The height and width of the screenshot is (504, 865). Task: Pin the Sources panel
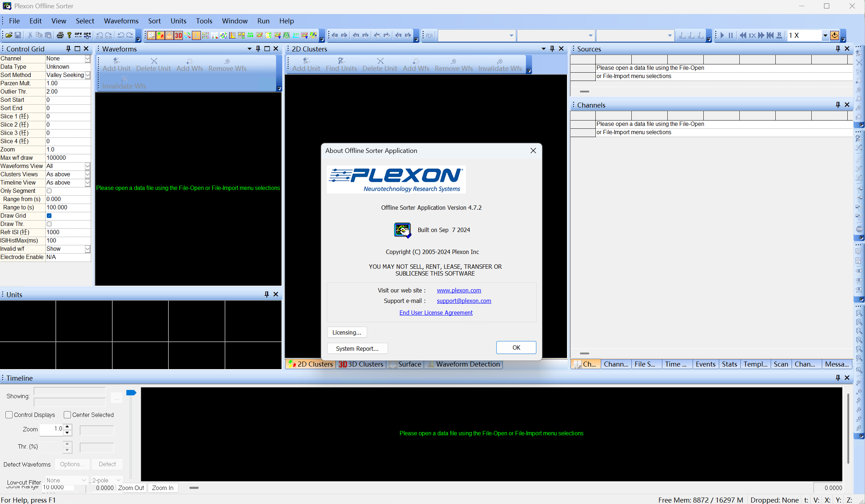[x=838, y=49]
